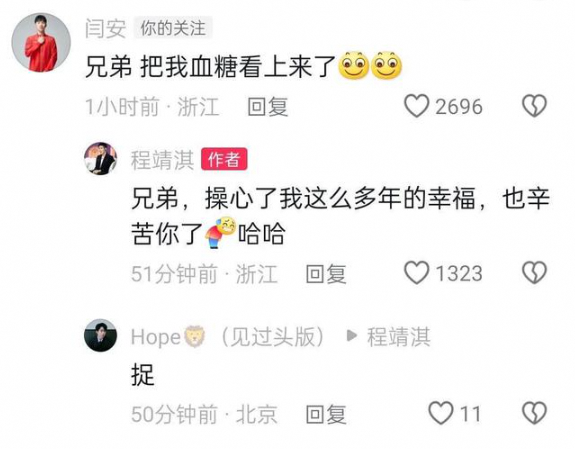This screenshot has width=575, height=449.
Task: Open 程靖淇's profile avatar
Action: pos(100,158)
